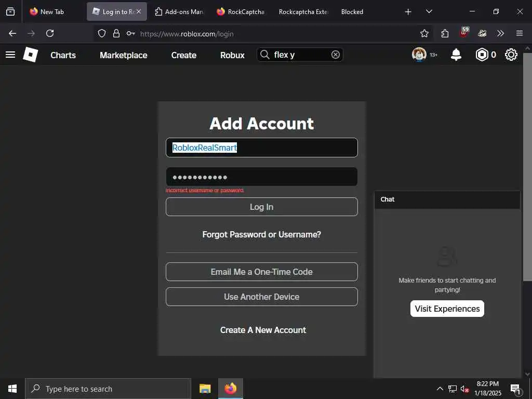Open the Extensions puzzle icon
The width and height of the screenshot is (532, 399).
click(445, 33)
